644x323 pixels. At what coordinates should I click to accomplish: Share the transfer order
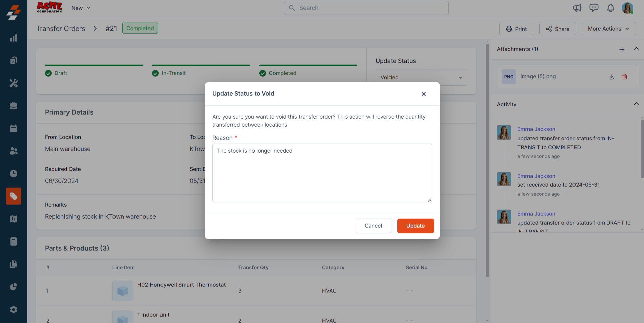(557, 29)
